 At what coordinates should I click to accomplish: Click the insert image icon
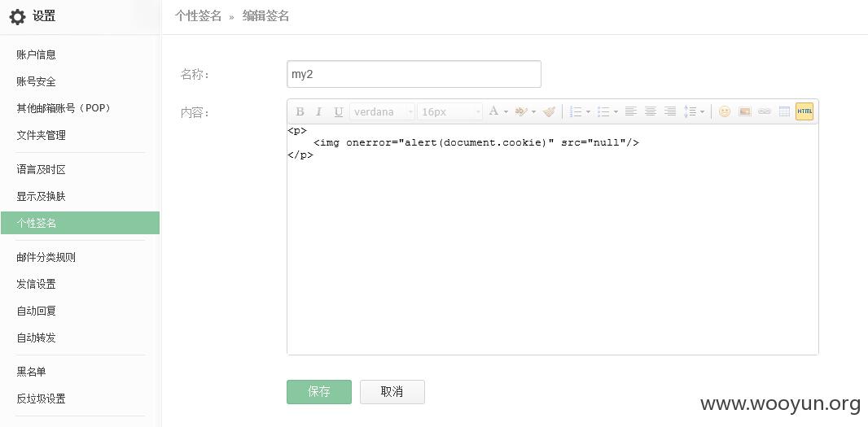[744, 111]
